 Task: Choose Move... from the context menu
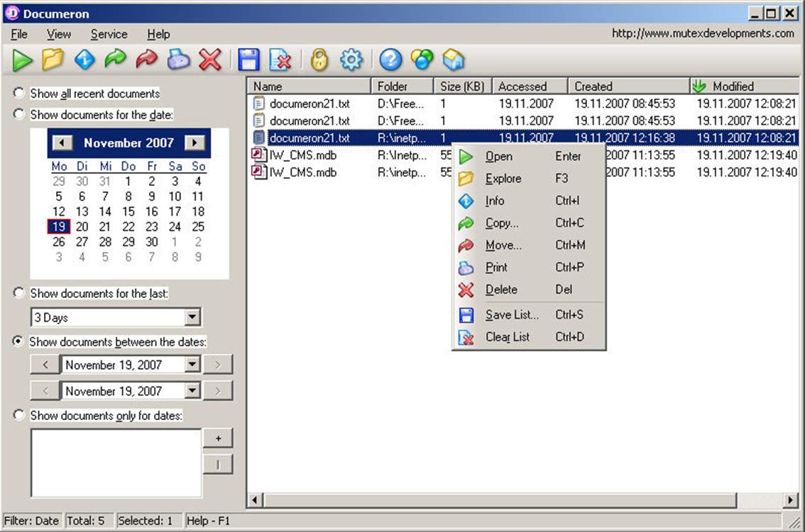tap(529, 245)
